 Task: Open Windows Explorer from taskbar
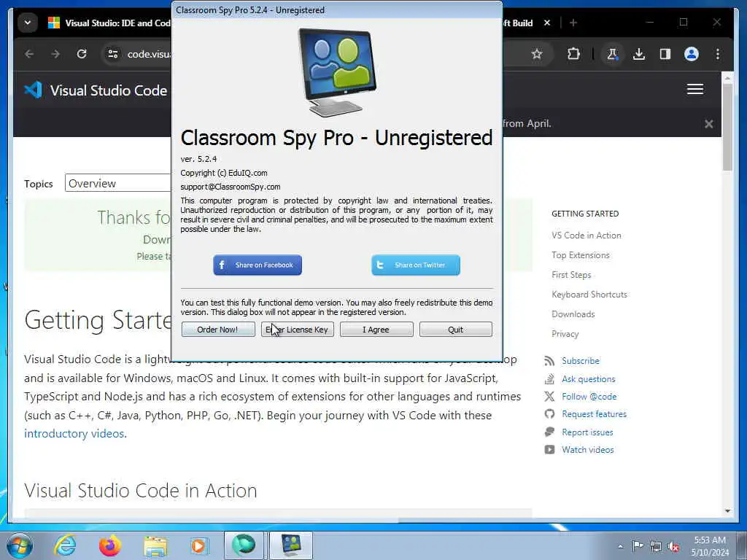[x=155, y=545]
